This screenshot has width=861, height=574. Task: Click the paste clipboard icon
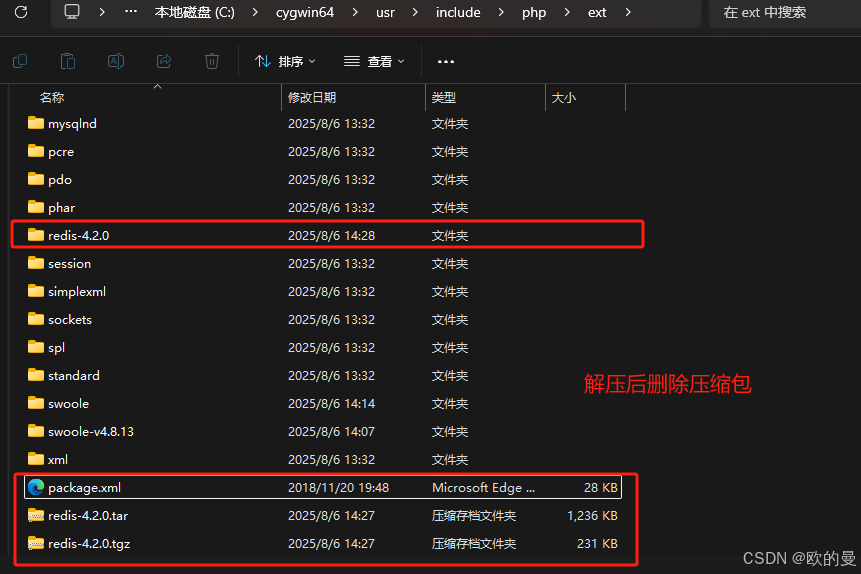pos(68,61)
